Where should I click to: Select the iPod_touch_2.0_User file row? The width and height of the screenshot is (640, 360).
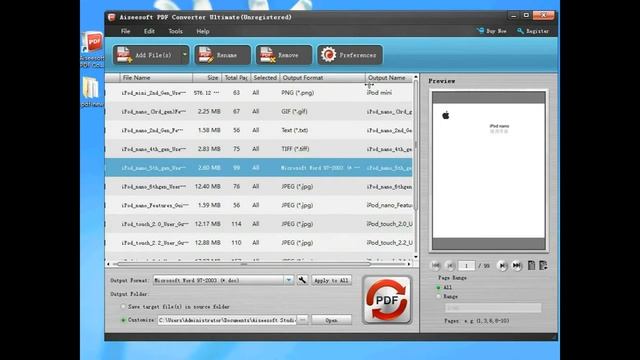click(x=259, y=224)
